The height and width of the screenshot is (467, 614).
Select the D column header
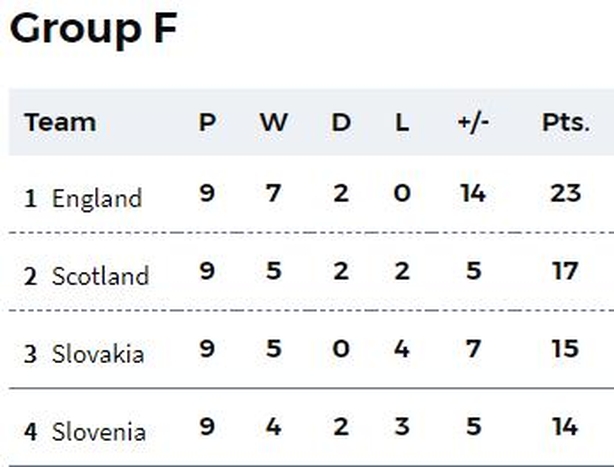[x=341, y=122]
